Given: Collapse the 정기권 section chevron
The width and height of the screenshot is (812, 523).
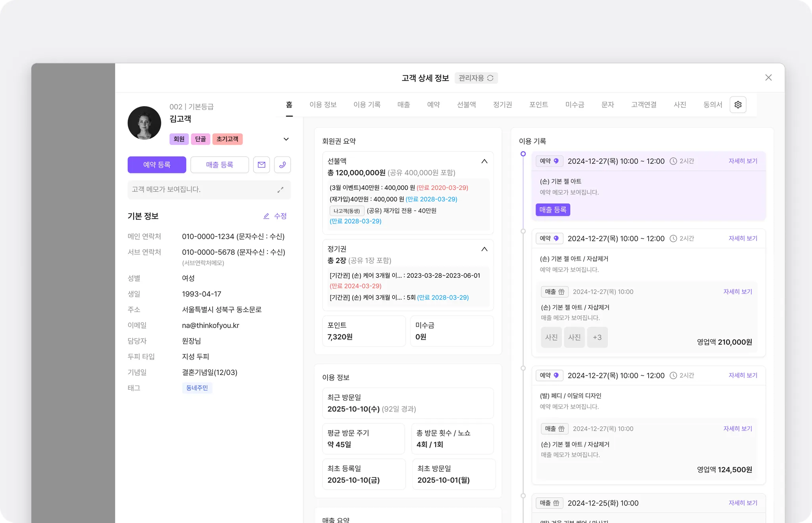Looking at the screenshot, I should pyautogui.click(x=484, y=249).
